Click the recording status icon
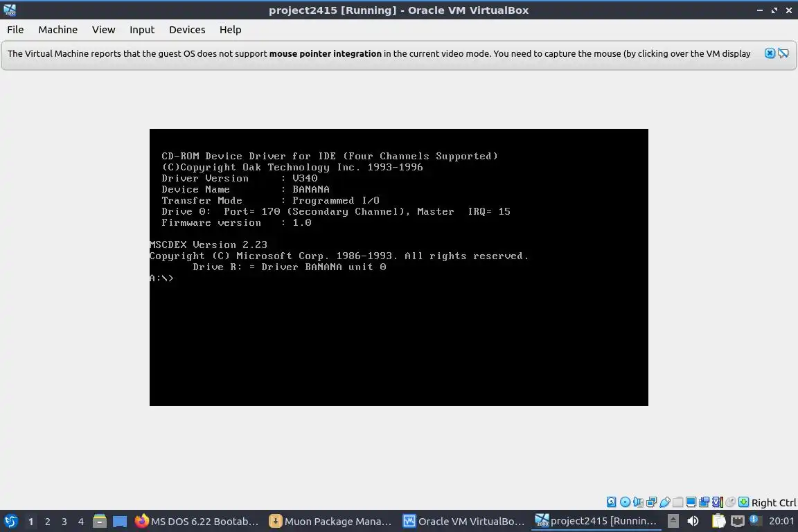 (704, 502)
